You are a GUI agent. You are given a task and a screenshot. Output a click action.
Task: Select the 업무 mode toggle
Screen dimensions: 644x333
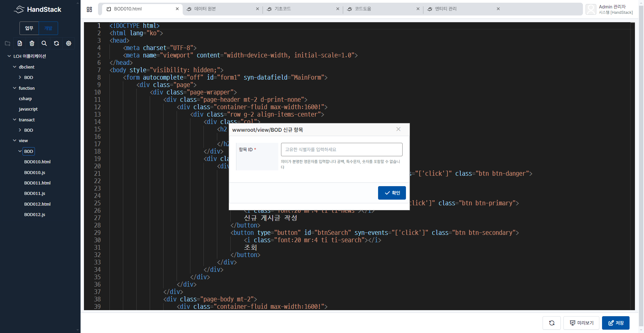(x=29, y=28)
